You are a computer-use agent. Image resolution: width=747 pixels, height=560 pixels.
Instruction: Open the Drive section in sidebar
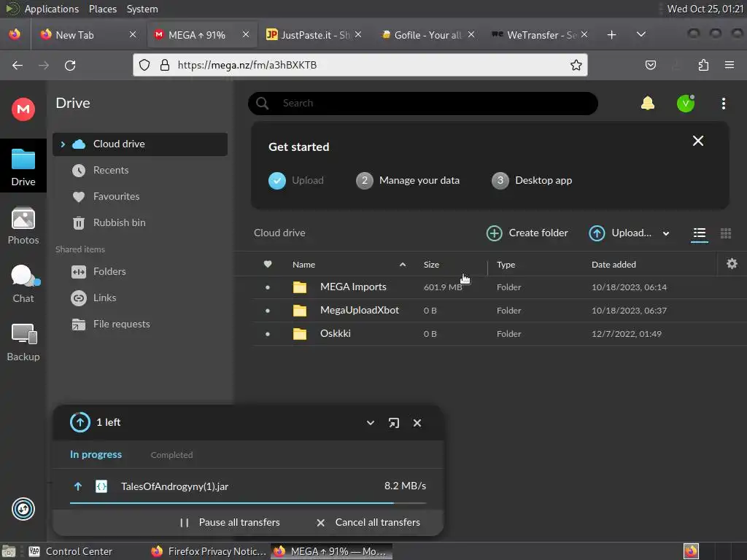click(x=23, y=166)
